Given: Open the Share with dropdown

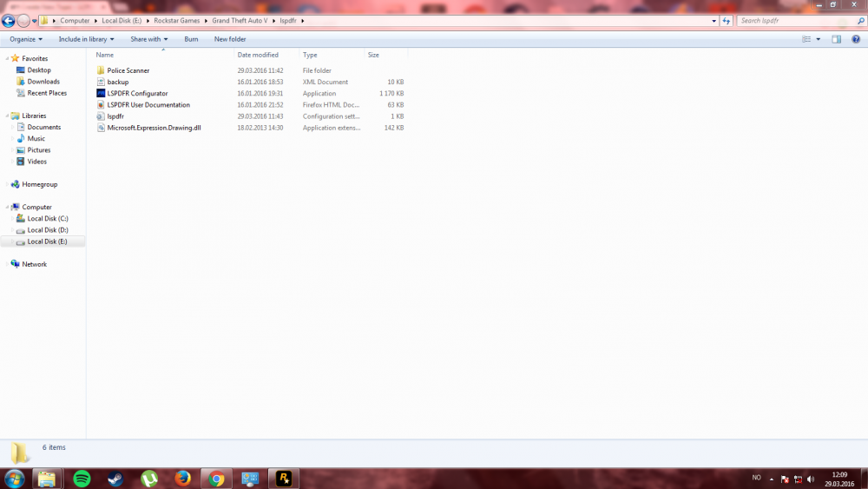Looking at the screenshot, I should point(149,39).
